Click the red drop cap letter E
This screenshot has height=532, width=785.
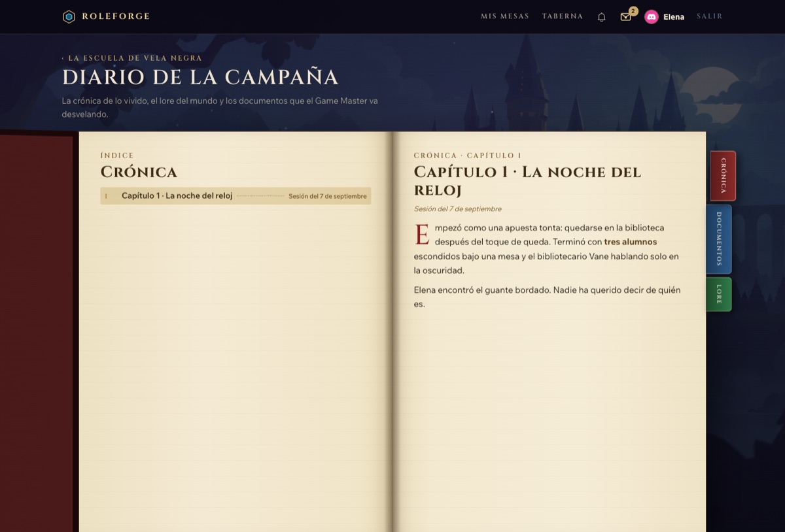[422, 235]
